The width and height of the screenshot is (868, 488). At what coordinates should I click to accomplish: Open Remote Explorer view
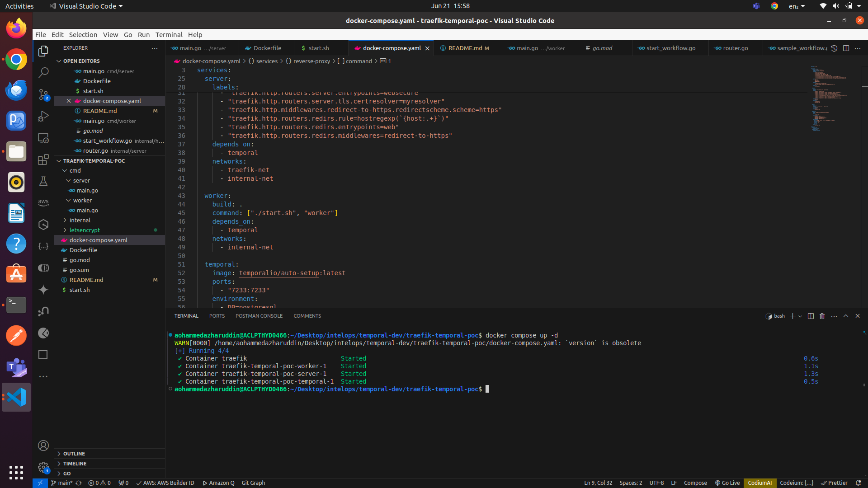pos(43,138)
